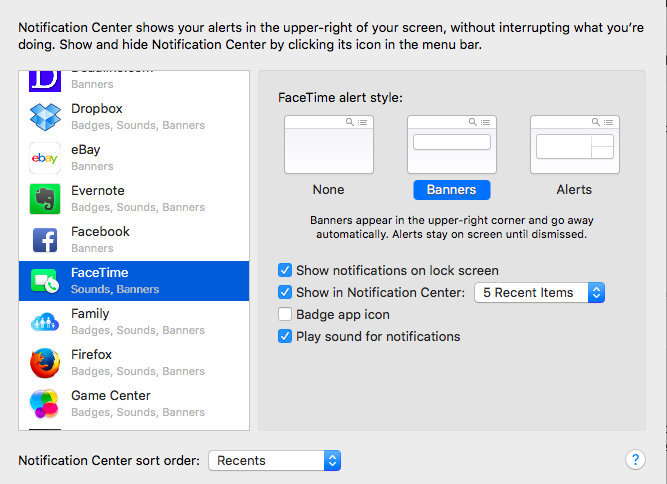Click 'Badges, Sounds, Banners' under Evernote
Screen dimensions: 667x484
[x=138, y=207]
